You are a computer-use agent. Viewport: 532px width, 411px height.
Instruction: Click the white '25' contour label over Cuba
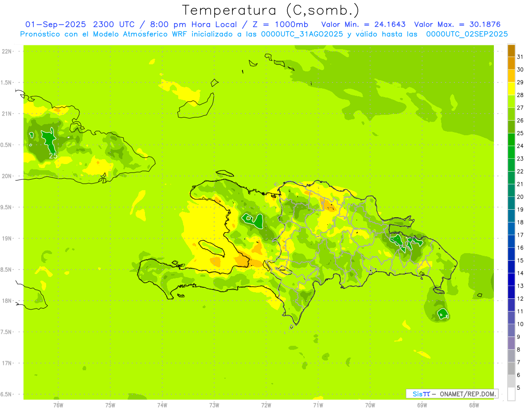pos(53,156)
